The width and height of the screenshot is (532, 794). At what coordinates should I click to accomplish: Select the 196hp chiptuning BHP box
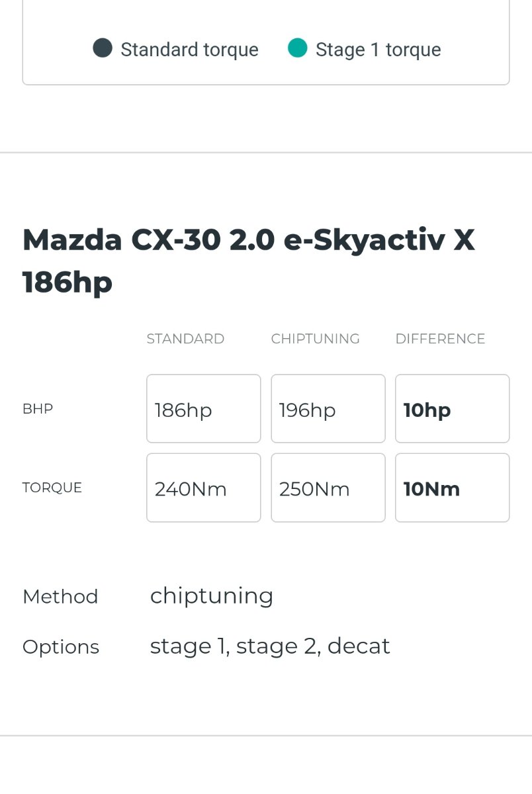pos(328,409)
